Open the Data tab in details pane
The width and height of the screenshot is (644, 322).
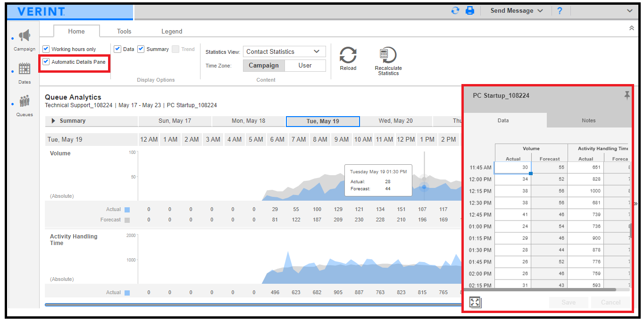click(x=503, y=120)
